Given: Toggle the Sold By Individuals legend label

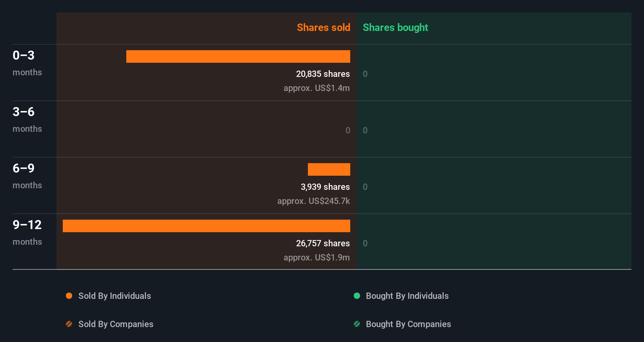Looking at the screenshot, I should tap(115, 296).
